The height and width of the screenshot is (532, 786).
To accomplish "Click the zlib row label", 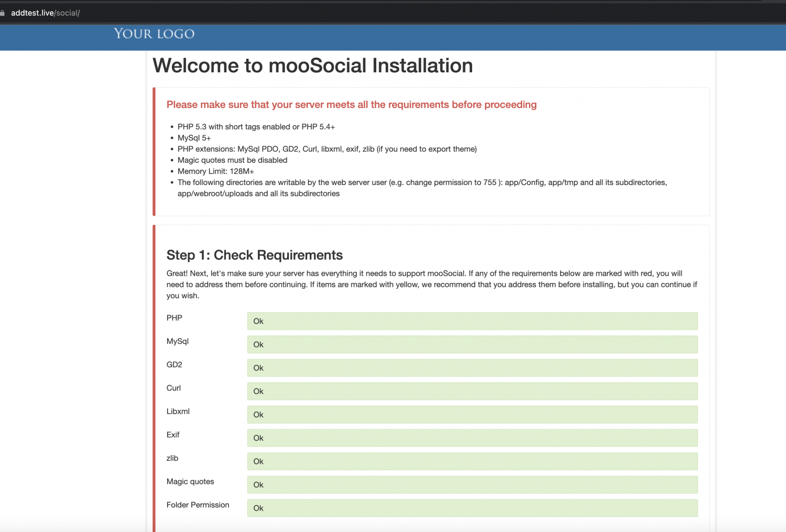I will [172, 458].
